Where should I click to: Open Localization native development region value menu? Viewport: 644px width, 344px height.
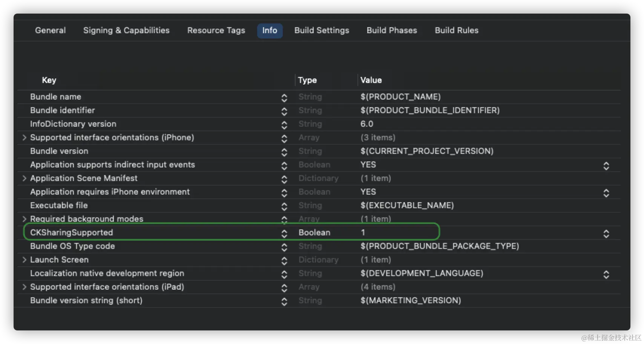point(606,274)
